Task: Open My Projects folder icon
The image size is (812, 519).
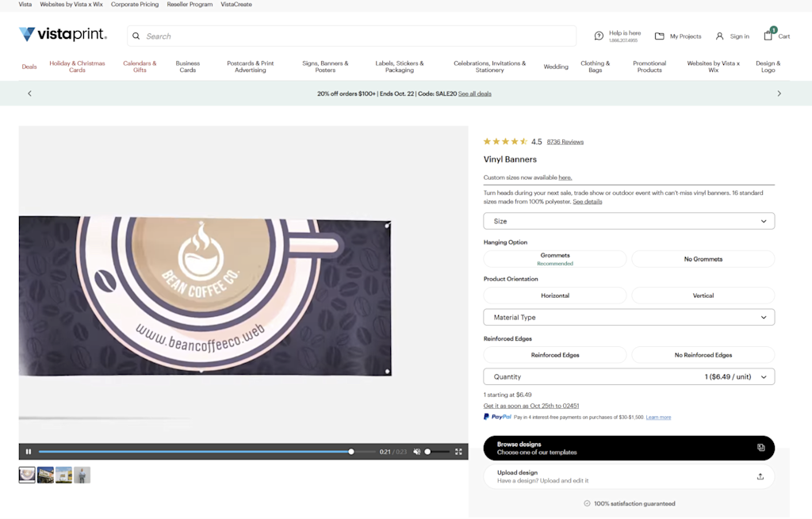Action: click(x=659, y=36)
